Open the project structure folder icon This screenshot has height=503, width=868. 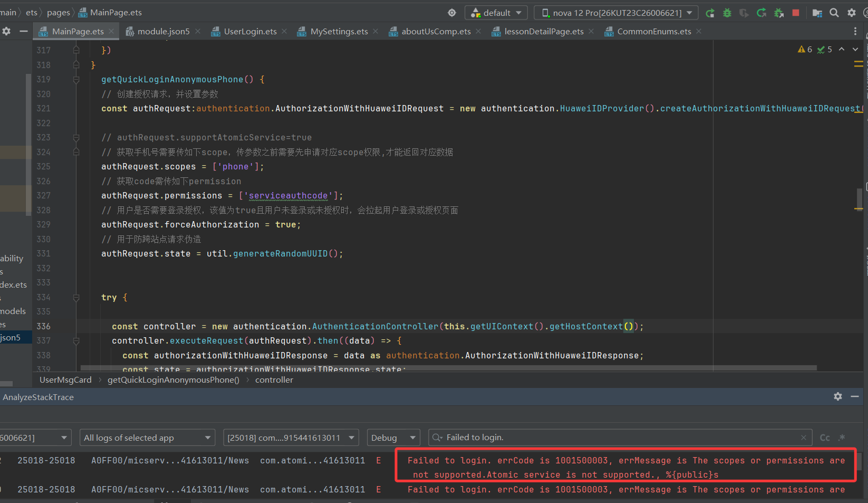(817, 13)
